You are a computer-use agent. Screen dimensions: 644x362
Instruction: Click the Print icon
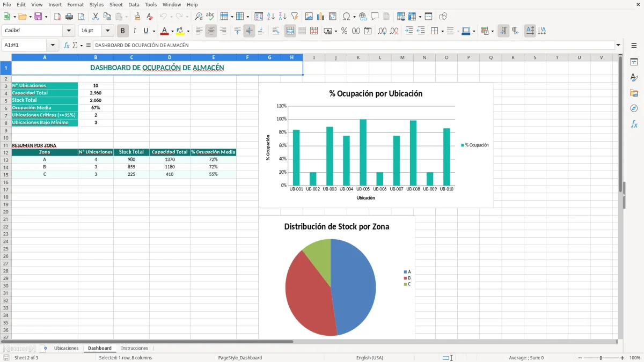pos(69,17)
